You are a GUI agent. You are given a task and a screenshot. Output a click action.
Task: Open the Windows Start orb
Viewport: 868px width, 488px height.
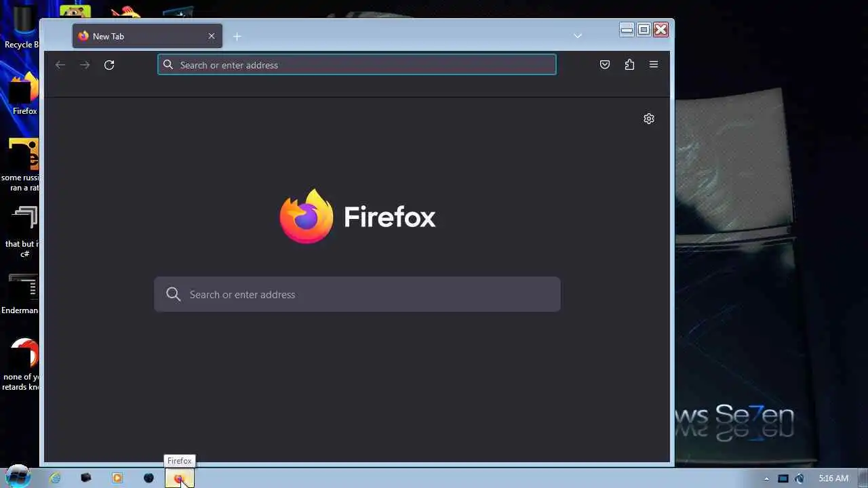(18, 476)
